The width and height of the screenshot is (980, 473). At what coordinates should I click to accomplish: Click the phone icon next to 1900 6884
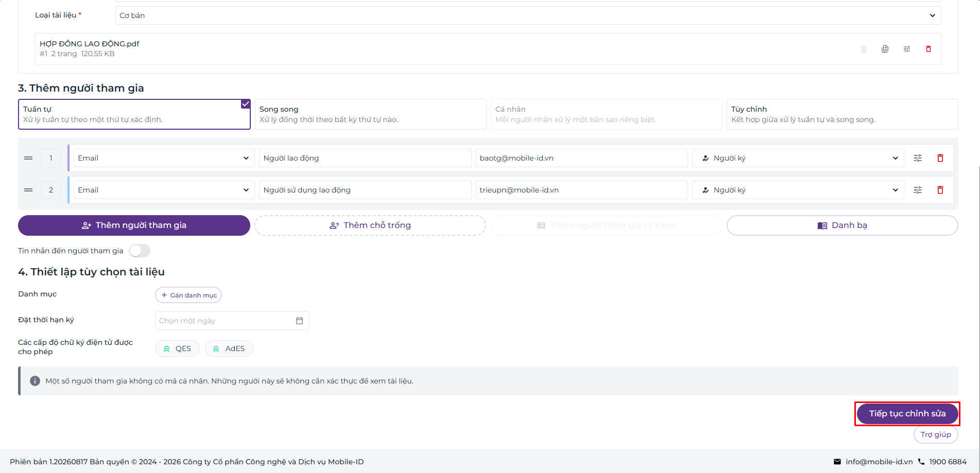pyautogui.click(x=921, y=462)
